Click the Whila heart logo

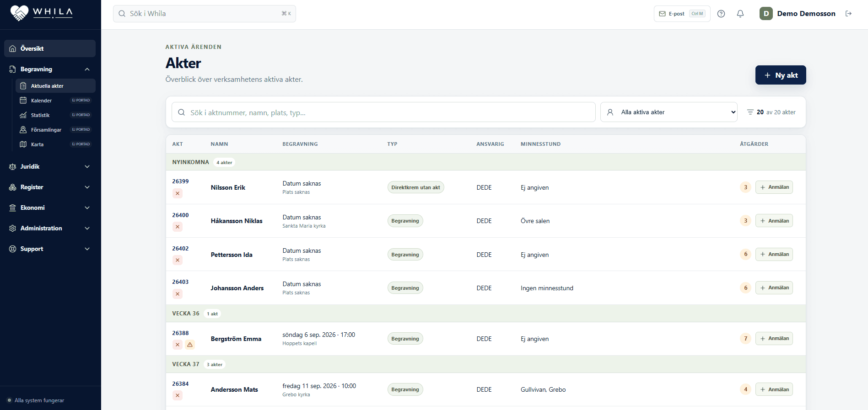(19, 13)
